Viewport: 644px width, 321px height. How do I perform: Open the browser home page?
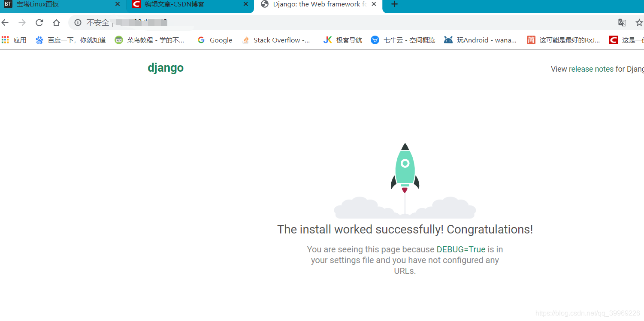[x=57, y=23]
